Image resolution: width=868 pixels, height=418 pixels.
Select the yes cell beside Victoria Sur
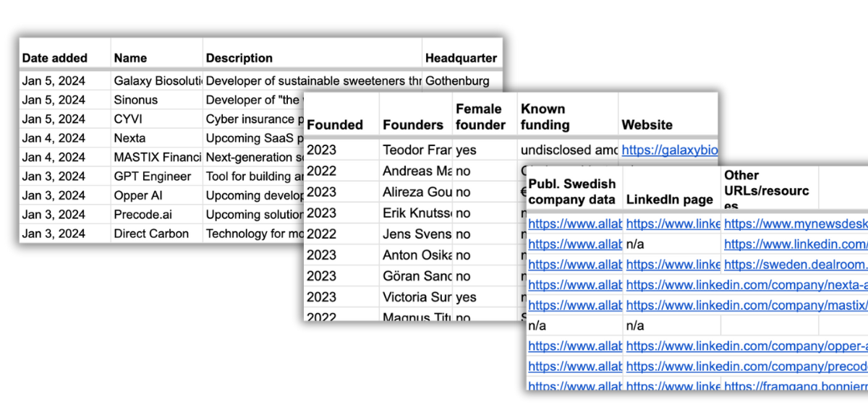click(485, 297)
